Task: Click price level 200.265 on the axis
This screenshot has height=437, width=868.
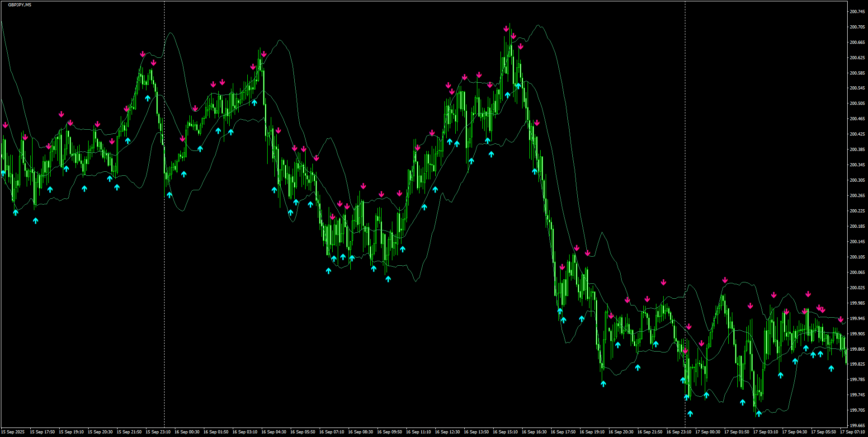Action: (x=857, y=196)
